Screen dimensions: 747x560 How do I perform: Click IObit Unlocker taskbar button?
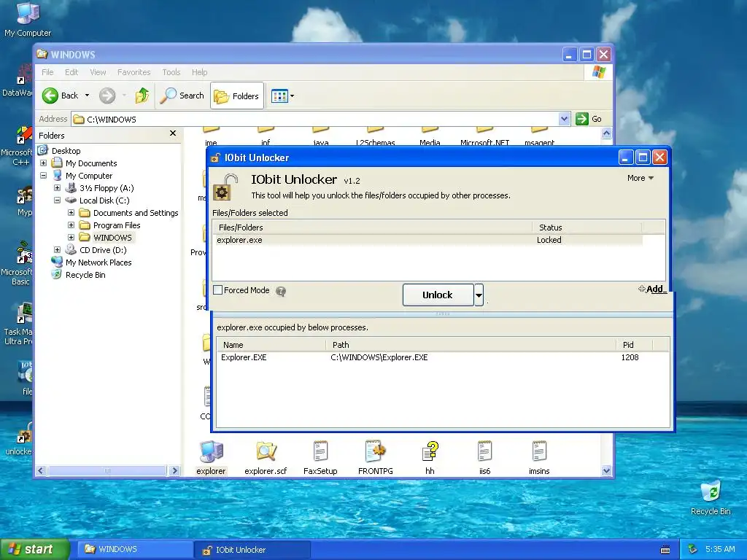coord(252,550)
